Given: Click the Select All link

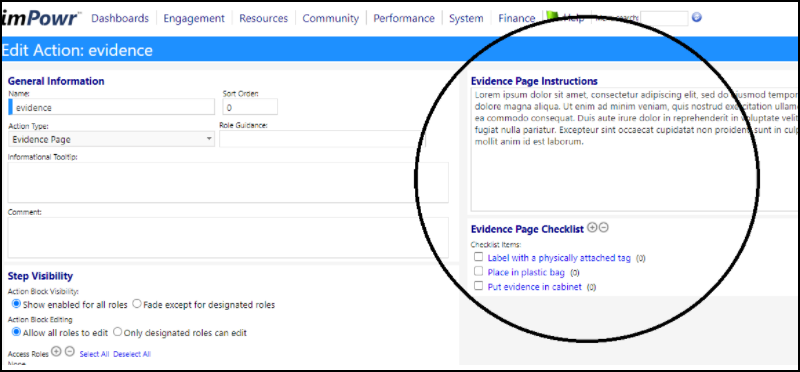Looking at the screenshot, I should point(94,354).
